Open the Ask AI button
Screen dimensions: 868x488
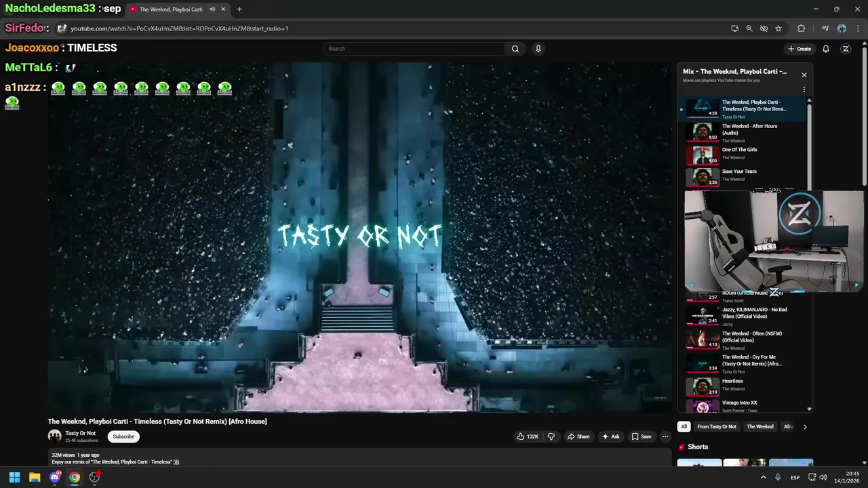(610, 436)
